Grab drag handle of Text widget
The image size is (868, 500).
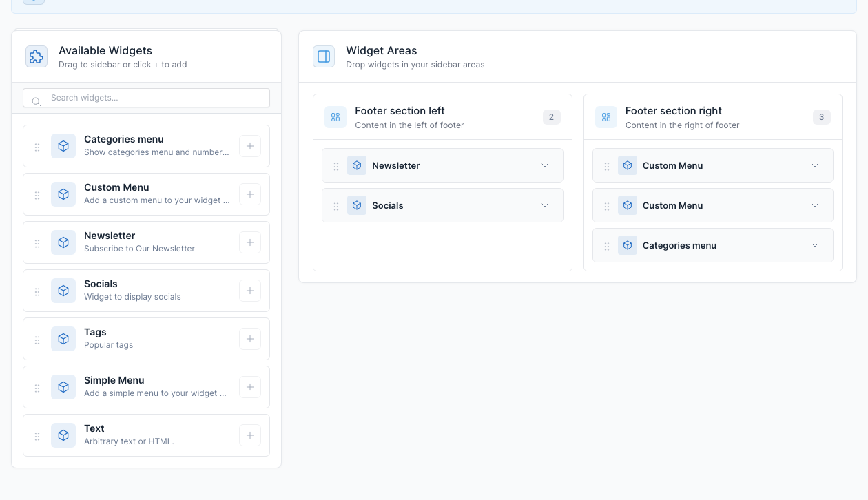[x=37, y=436]
